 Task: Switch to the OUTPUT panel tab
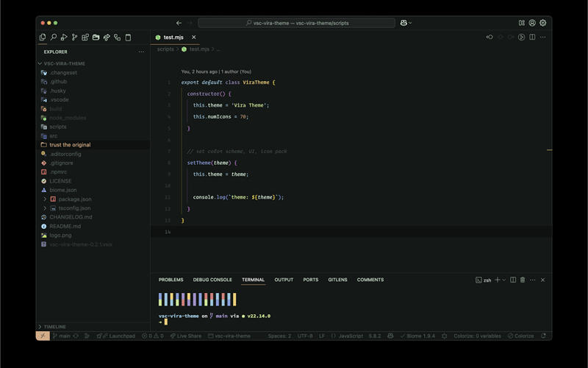(x=284, y=280)
